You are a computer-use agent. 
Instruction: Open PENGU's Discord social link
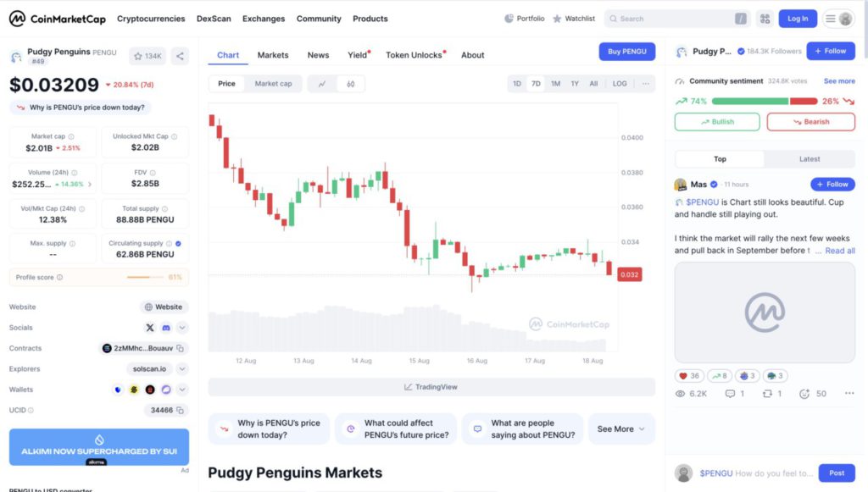167,328
